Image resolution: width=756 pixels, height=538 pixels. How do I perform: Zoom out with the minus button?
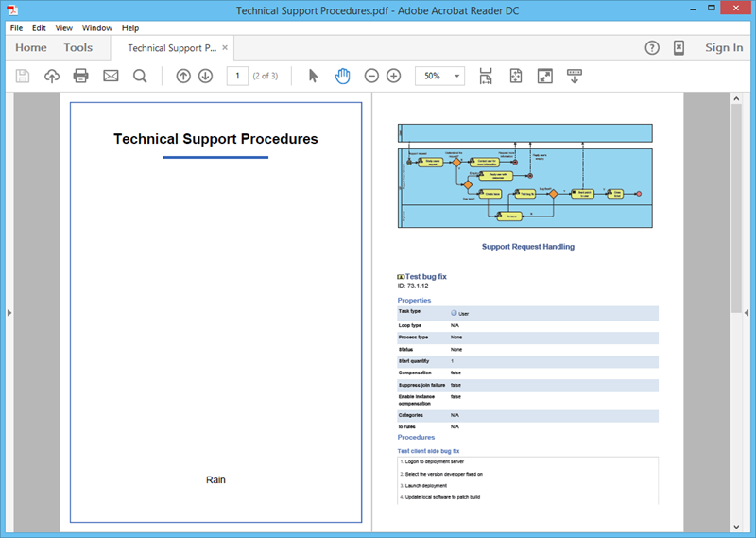[x=371, y=76]
